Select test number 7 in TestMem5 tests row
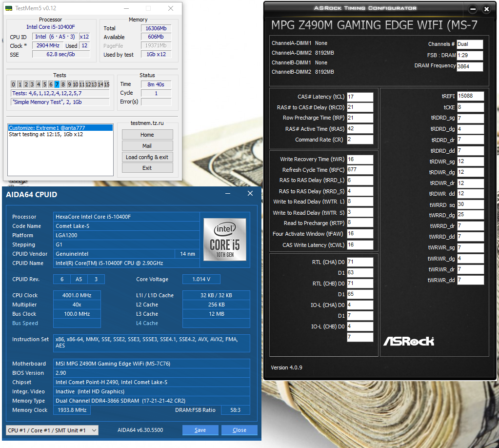The width and height of the screenshot is (499, 448). pyautogui.click(x=57, y=84)
